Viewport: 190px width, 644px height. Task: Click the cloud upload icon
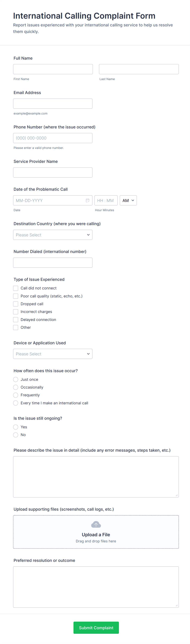point(96,524)
